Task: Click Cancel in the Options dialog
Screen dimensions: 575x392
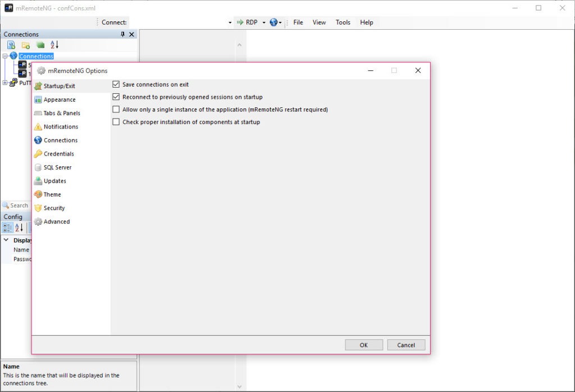Action: tap(406, 345)
